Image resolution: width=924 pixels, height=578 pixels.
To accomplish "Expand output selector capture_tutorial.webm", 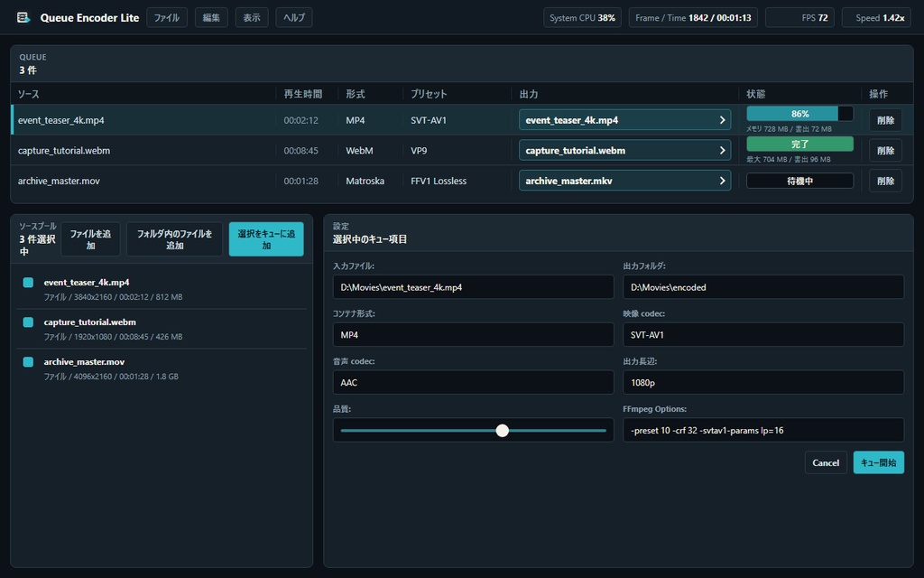I will click(624, 151).
